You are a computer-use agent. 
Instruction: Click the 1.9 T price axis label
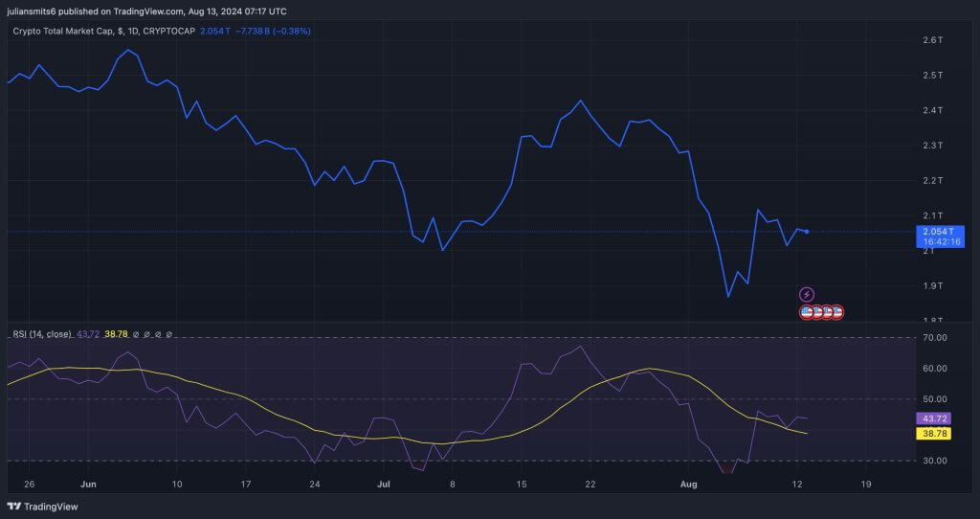tap(932, 285)
